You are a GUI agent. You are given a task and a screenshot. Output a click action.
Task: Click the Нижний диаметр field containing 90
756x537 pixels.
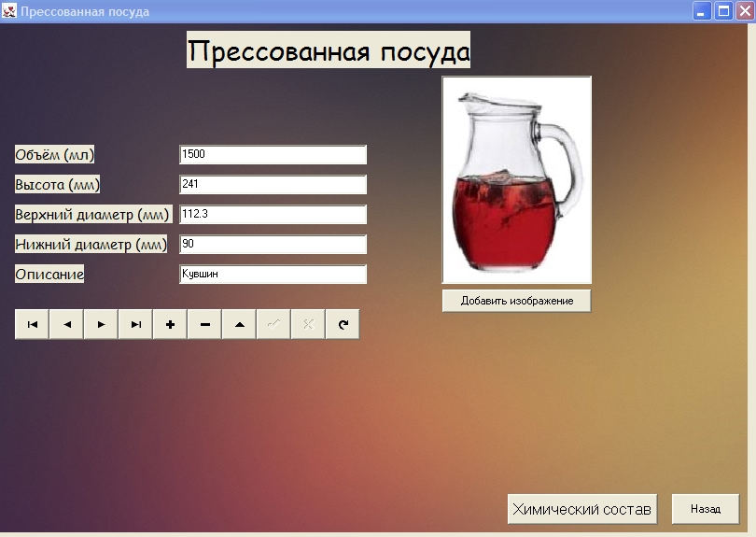[273, 244]
